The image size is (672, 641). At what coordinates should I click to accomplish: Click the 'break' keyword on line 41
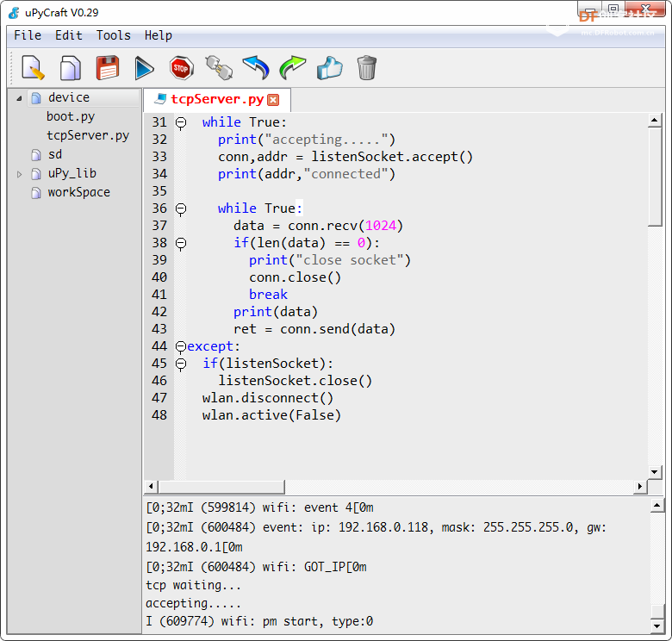click(x=268, y=295)
